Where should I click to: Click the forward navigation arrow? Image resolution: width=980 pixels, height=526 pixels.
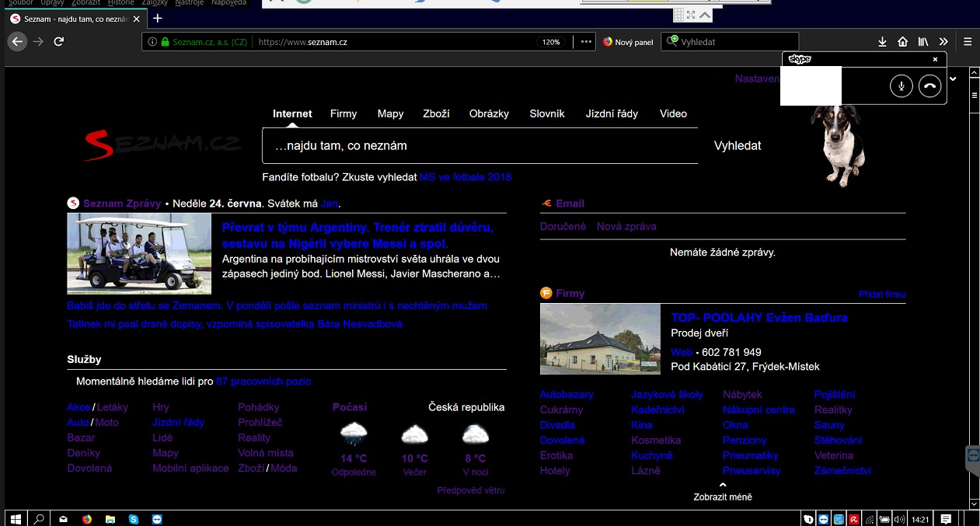(x=38, y=42)
